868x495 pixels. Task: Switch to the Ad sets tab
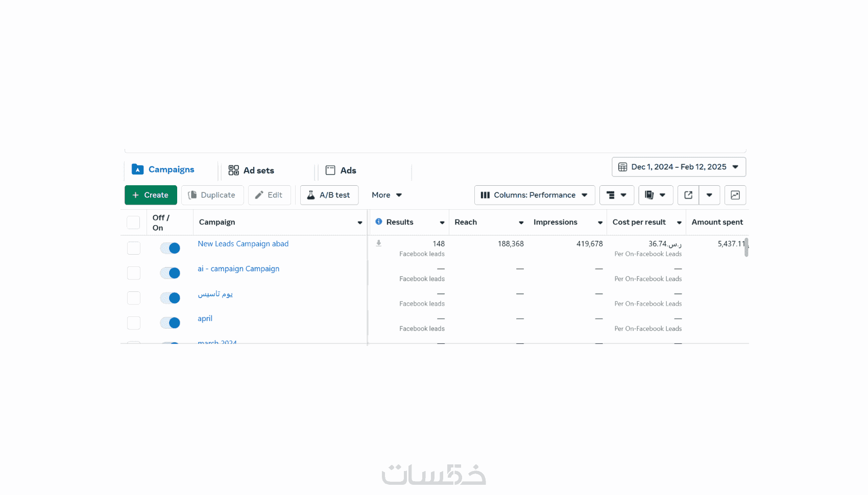(x=251, y=170)
